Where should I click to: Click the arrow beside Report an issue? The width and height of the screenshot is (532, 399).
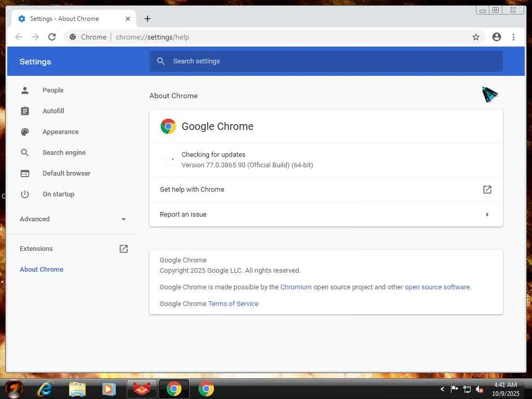click(x=487, y=215)
